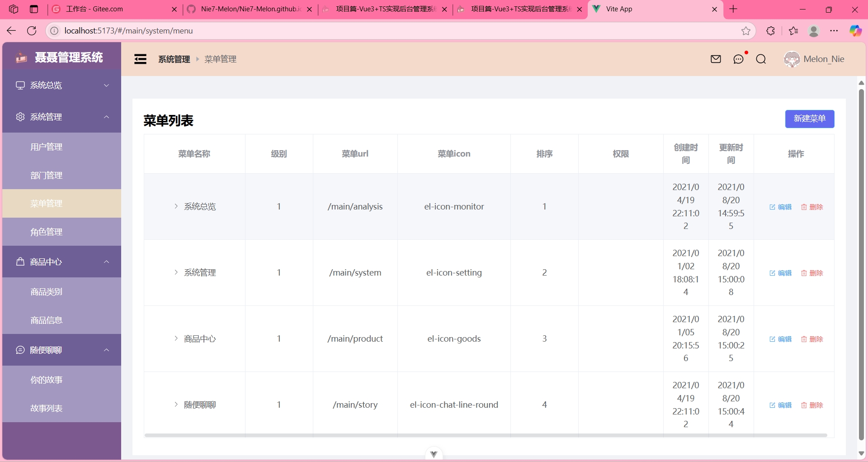The image size is (868, 462).
Task: Collapse 系统管理 sidebar submenu arrow
Action: coord(107,117)
